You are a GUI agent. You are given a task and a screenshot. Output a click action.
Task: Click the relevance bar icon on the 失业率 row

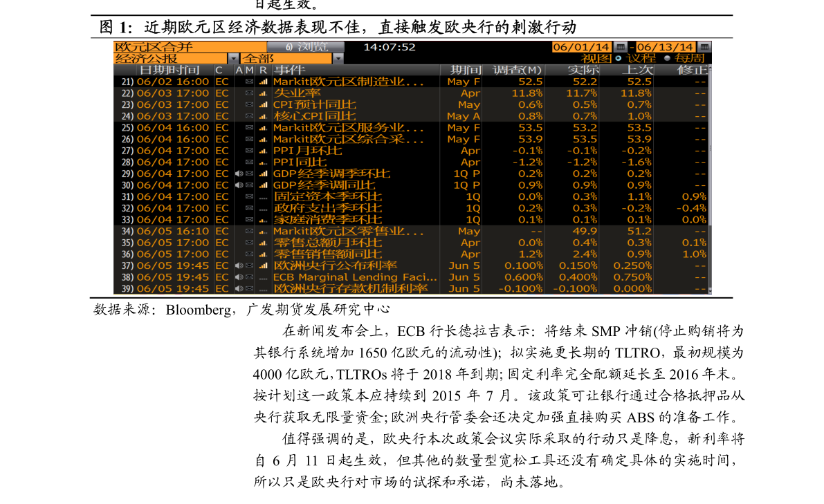click(264, 93)
